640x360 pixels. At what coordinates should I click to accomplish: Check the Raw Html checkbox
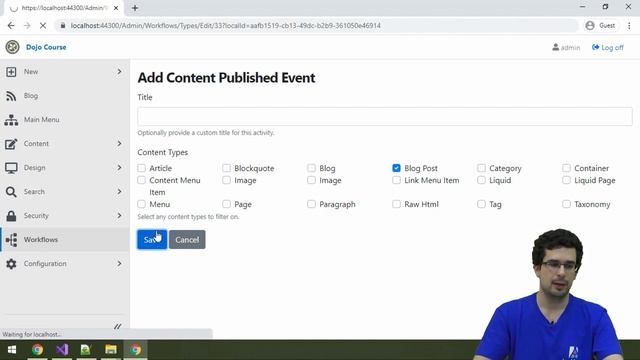(x=396, y=204)
